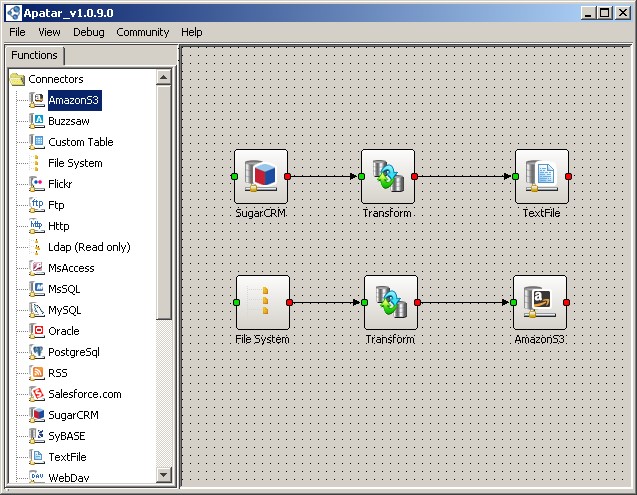Open the Community menu

click(143, 32)
